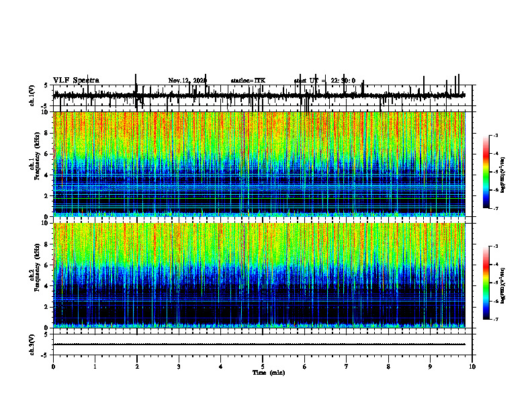Click time axis tick label "7"

point(347,367)
